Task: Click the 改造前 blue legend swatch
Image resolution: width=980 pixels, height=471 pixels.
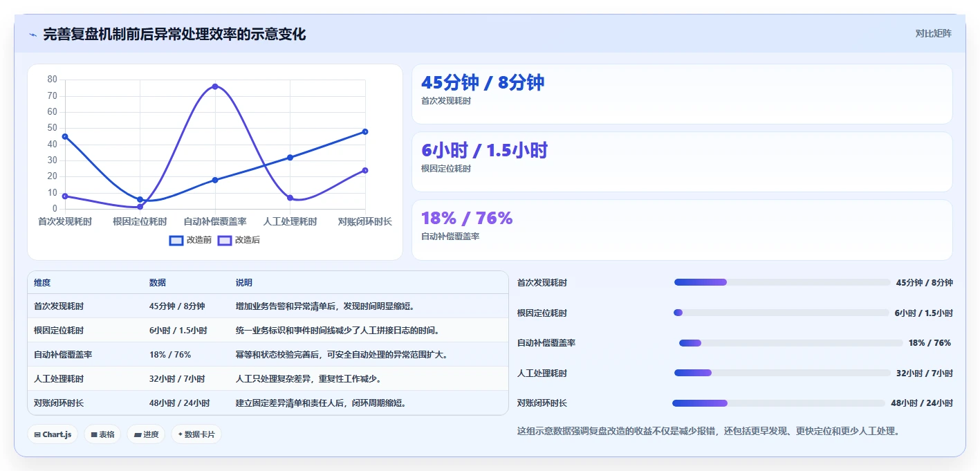Action: (x=176, y=240)
